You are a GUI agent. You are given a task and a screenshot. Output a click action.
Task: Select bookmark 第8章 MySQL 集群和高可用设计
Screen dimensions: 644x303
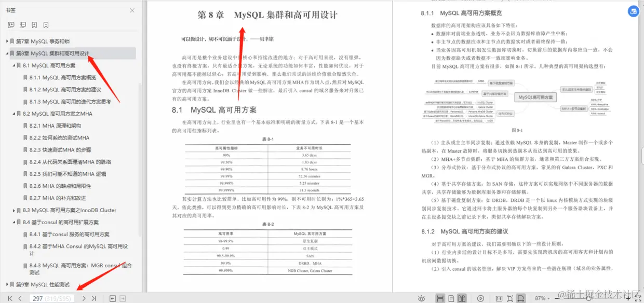click(x=52, y=53)
